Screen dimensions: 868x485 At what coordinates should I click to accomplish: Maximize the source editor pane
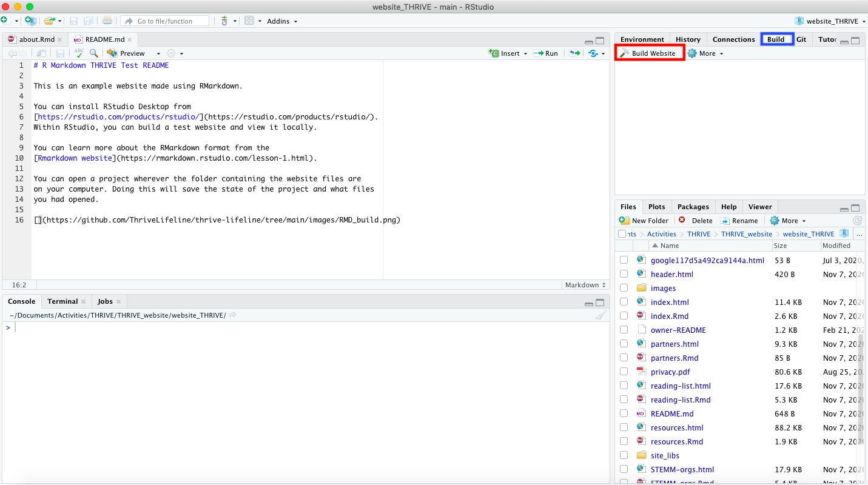pyautogui.click(x=600, y=41)
